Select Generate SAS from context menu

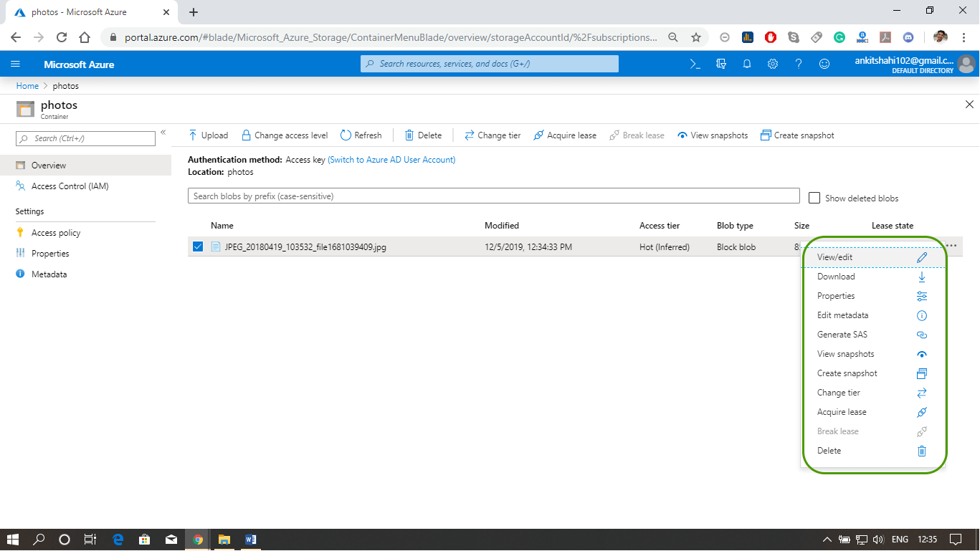pyautogui.click(x=842, y=335)
